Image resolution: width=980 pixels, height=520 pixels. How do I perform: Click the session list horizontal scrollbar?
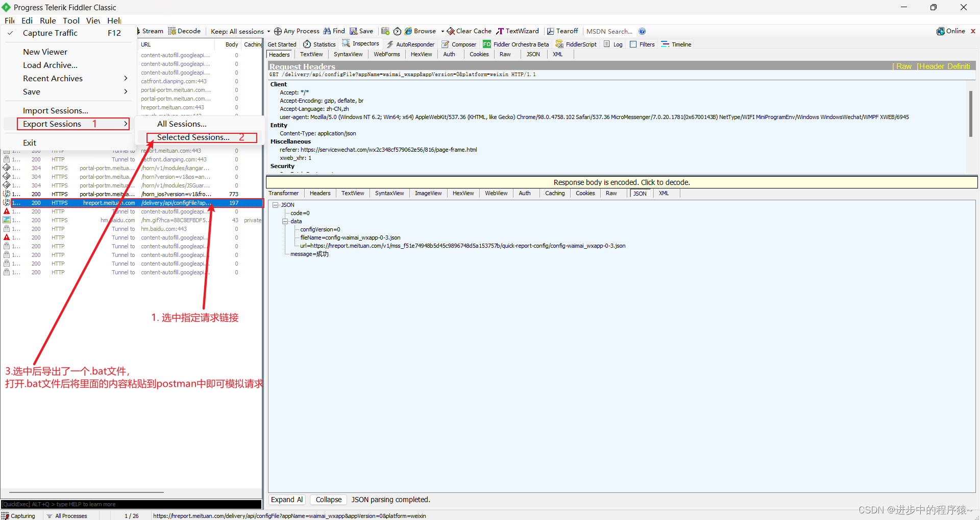pos(86,492)
